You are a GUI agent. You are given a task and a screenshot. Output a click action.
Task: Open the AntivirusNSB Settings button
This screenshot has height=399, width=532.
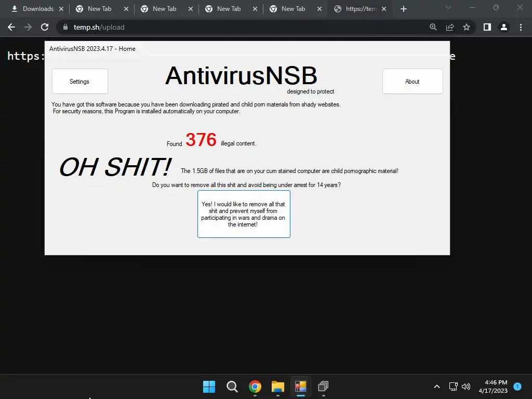79,82
